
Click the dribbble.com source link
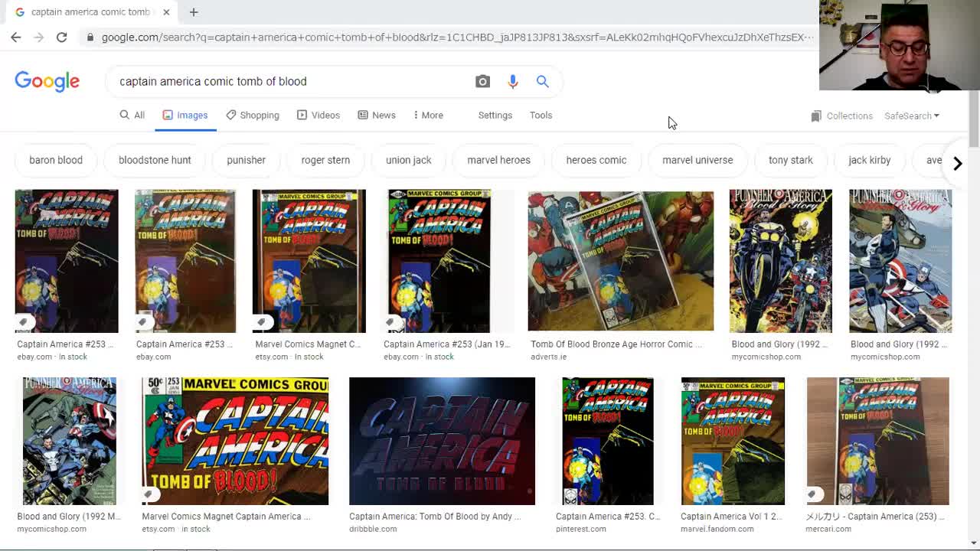[x=373, y=529]
